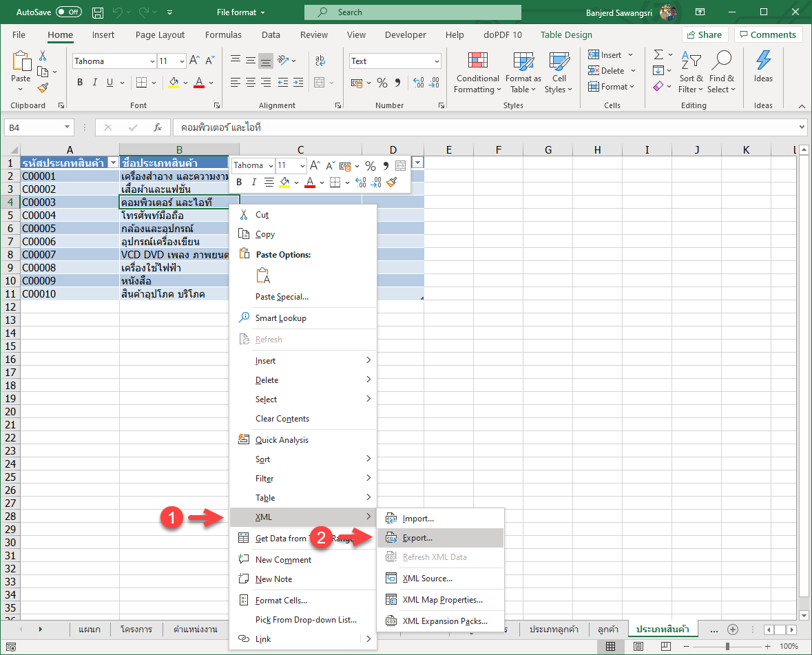This screenshot has width=812, height=655.
Task: Switch to Page Layout view in status bar
Action: 638,646
